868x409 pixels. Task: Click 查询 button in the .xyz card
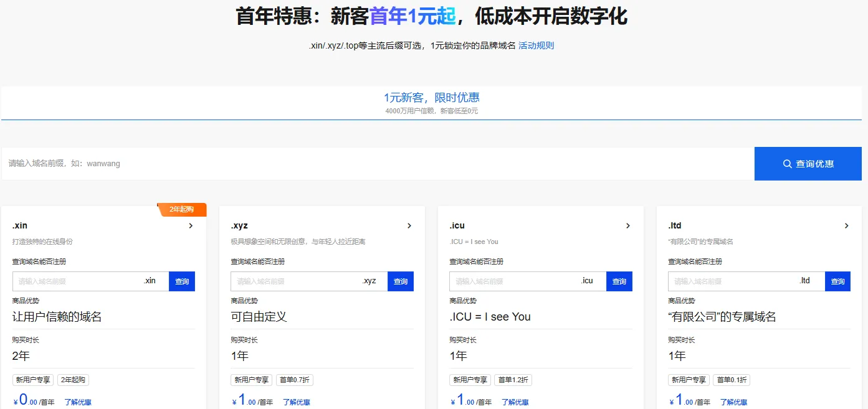pos(401,281)
